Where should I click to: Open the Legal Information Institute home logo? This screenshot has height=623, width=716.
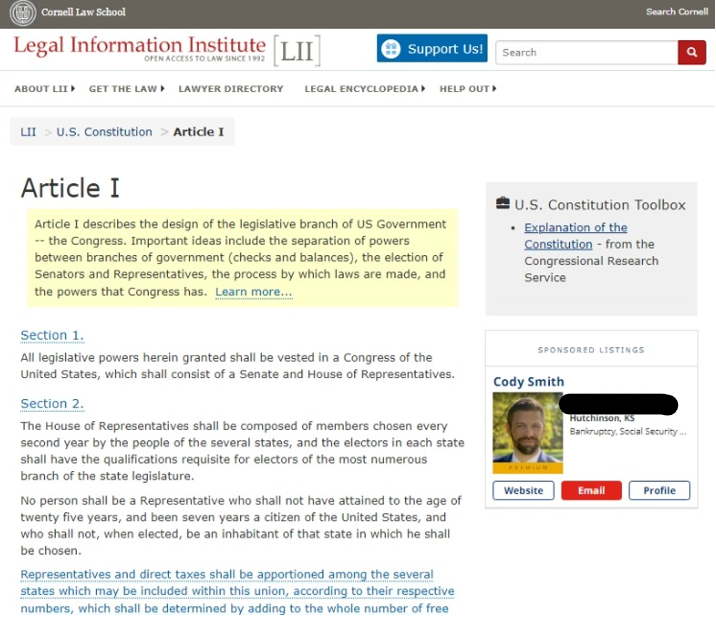point(139,48)
